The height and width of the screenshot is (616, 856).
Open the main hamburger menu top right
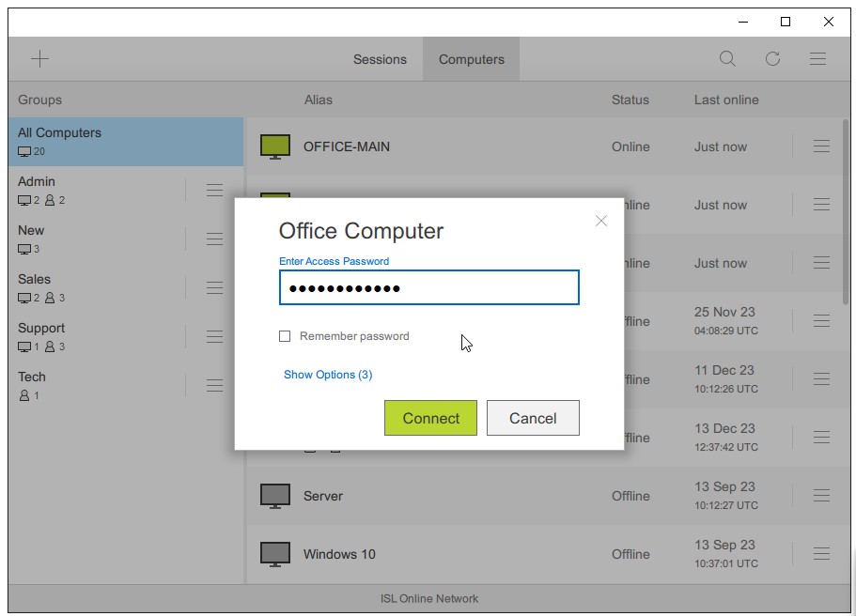click(817, 59)
